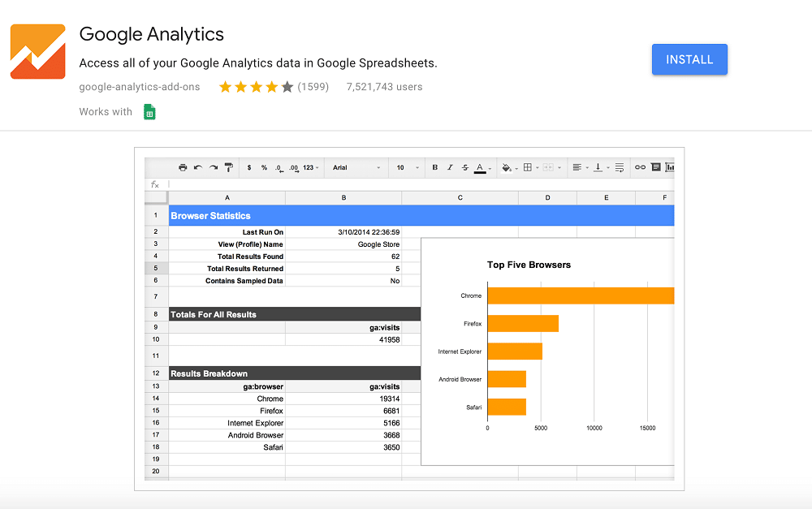Select column B header
Viewport: 812px width, 509px height.
(343, 198)
